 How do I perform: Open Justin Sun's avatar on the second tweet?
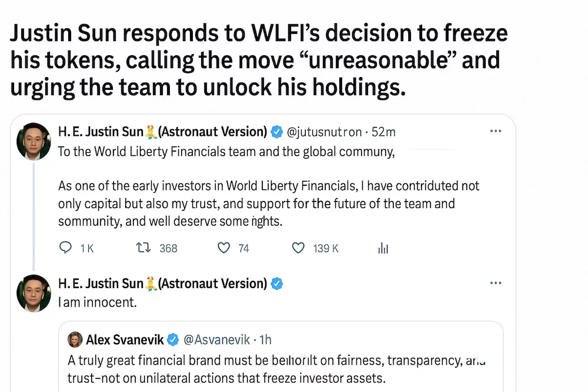coord(34,293)
